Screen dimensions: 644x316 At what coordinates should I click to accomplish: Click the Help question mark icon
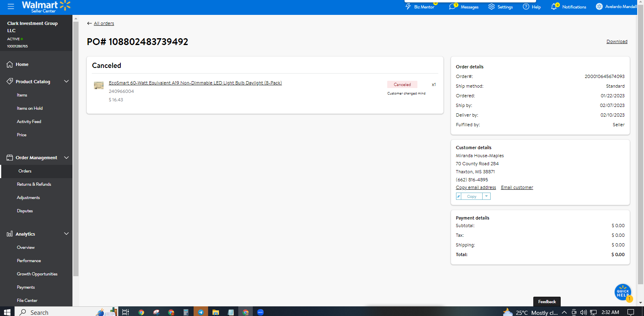pyautogui.click(x=526, y=6)
